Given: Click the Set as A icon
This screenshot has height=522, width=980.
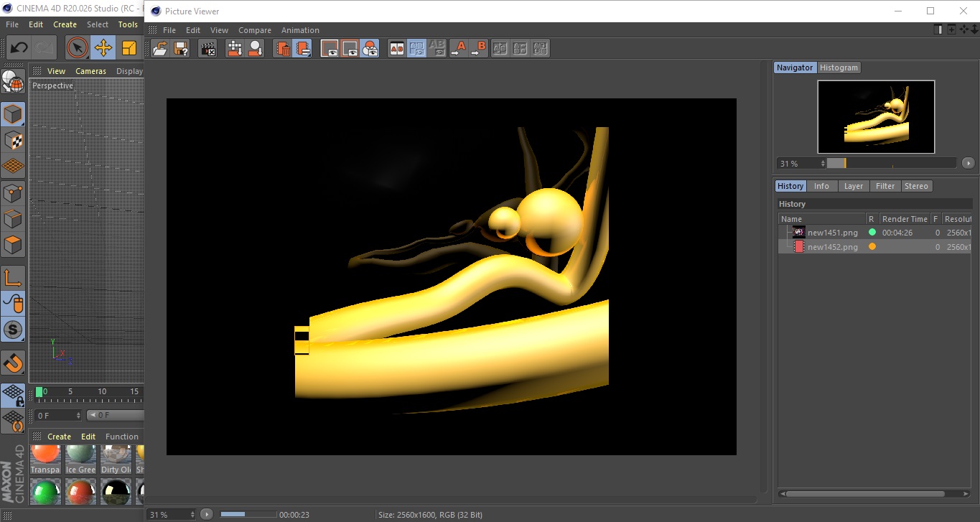Looking at the screenshot, I should (458, 49).
